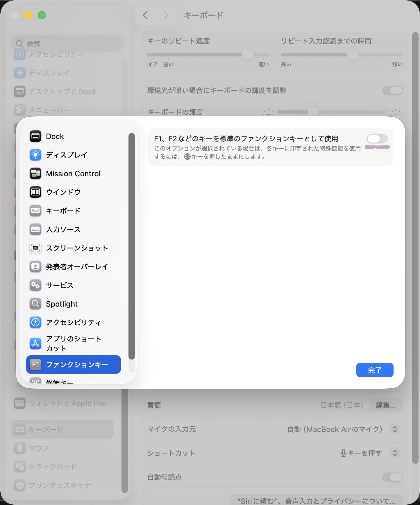Open the マイクの入力元 dropdown

[x=395, y=429]
